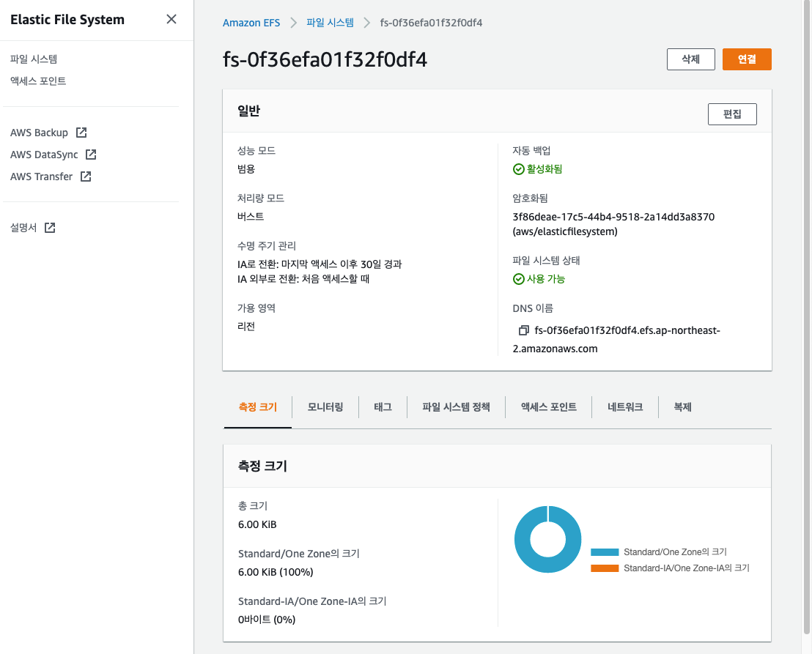Click the IA로 전환 lifecycle policy text
Screen dimensions: 812x654
pyautogui.click(x=320, y=264)
